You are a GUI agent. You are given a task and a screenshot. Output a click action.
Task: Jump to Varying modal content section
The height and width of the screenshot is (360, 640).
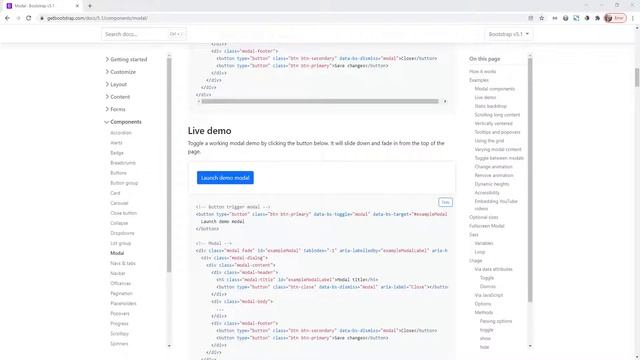(x=498, y=149)
